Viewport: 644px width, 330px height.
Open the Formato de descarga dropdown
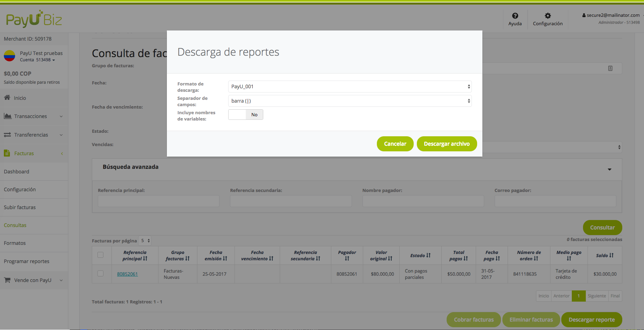click(350, 87)
